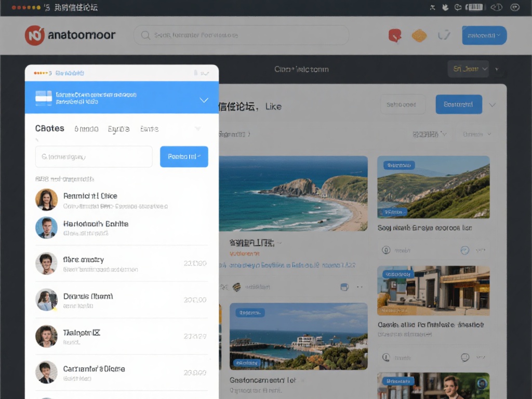Click the bookmark icon below beach post
The image size is (532, 399).
coord(343,287)
